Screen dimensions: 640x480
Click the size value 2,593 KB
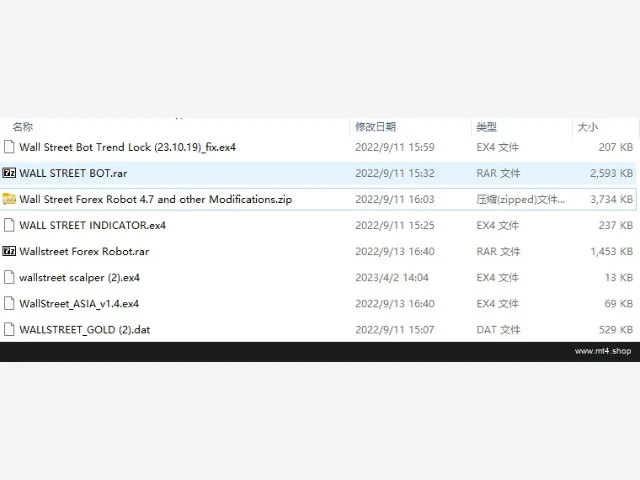click(611, 173)
